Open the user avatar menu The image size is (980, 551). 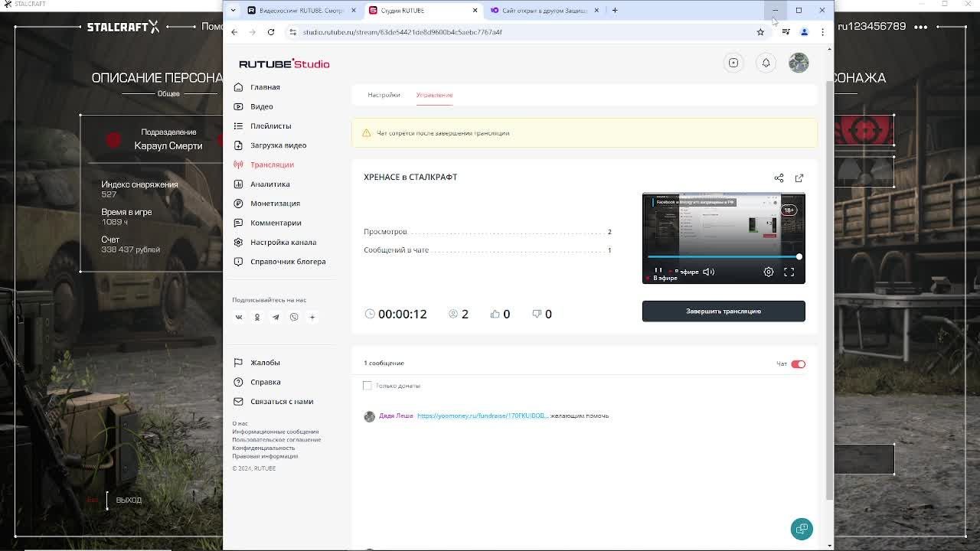tap(799, 63)
